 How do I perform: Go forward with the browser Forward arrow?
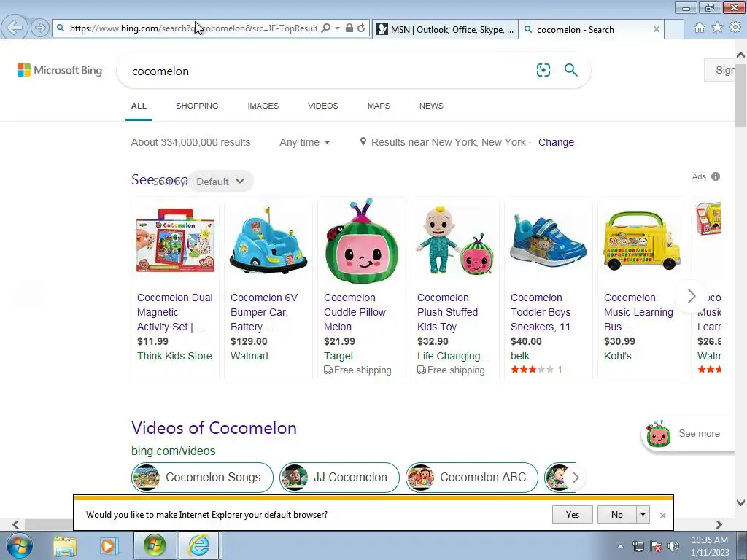point(40,28)
